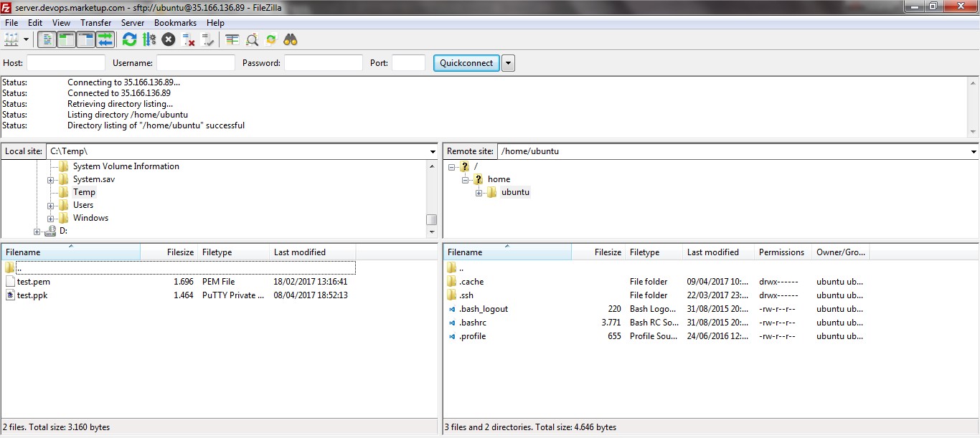This screenshot has height=438, width=980.
Task: Click the local parent directory '..' entry
Action: (x=179, y=268)
